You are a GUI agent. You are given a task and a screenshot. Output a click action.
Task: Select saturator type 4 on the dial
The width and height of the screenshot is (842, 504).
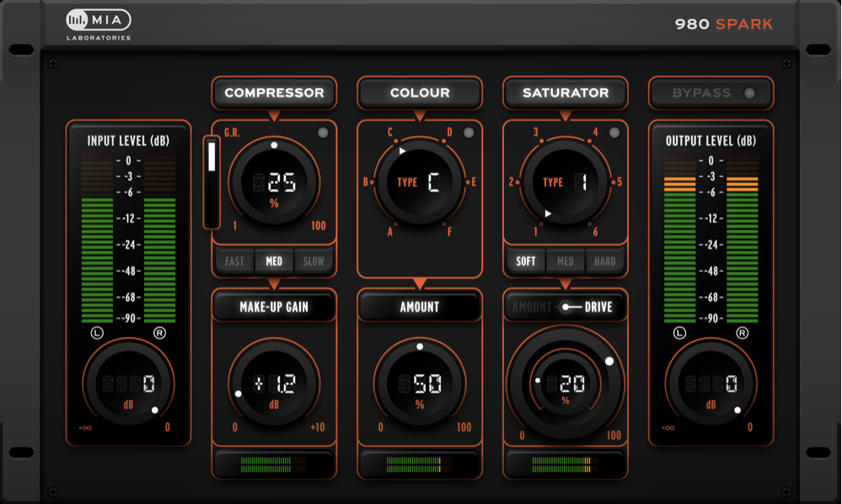pos(595,132)
